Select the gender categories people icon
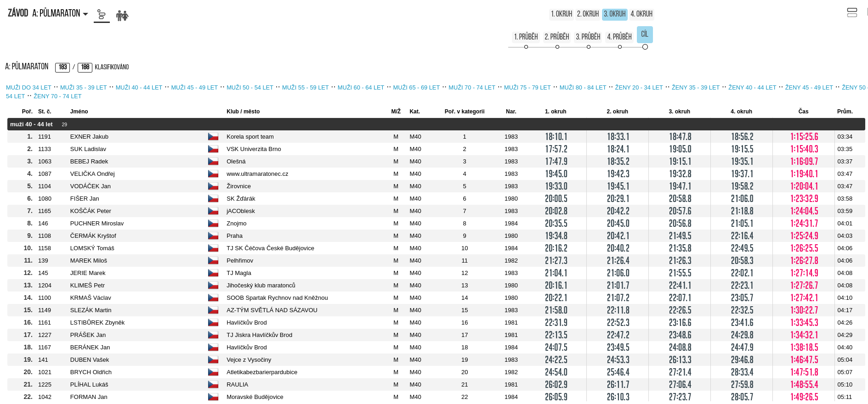The width and height of the screenshot is (868, 404). [122, 16]
